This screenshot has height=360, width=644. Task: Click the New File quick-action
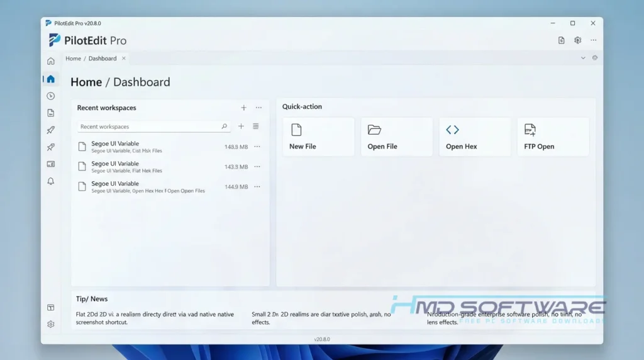[x=318, y=137]
